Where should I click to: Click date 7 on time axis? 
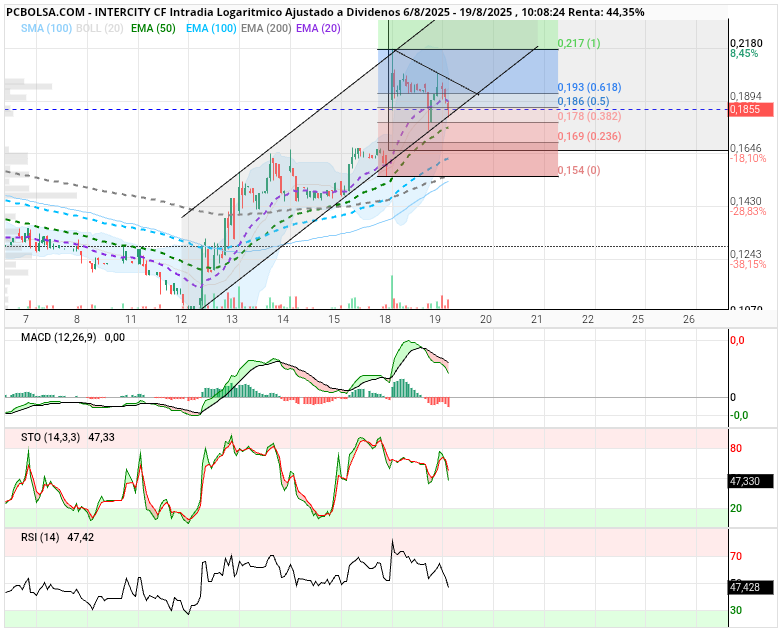(26, 319)
